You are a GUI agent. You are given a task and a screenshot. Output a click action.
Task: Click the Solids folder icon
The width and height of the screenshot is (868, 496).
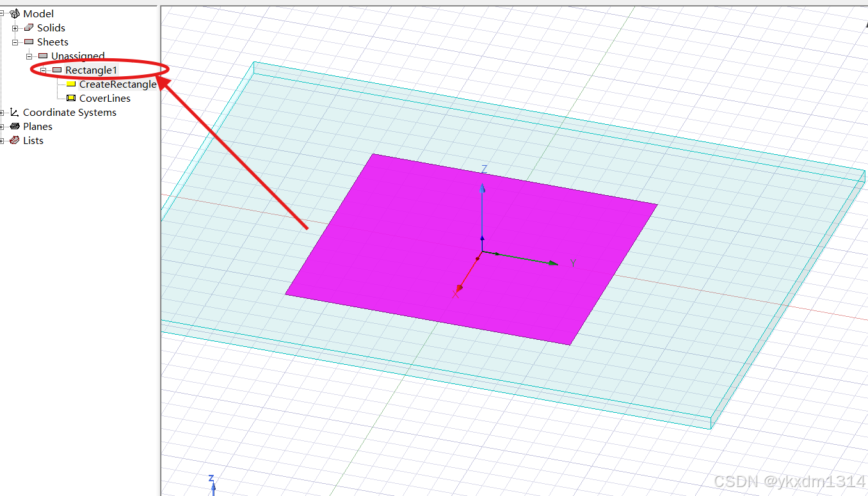29,28
